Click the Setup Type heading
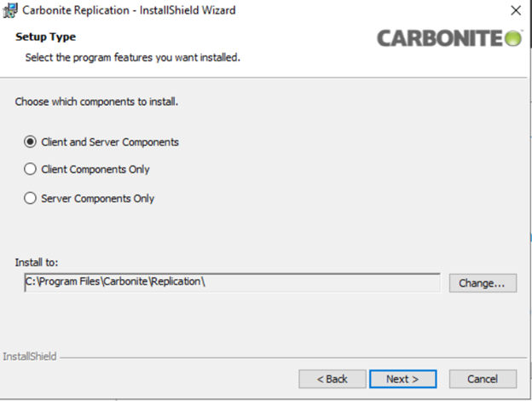Screen dimensions: 532x401 click(45, 38)
